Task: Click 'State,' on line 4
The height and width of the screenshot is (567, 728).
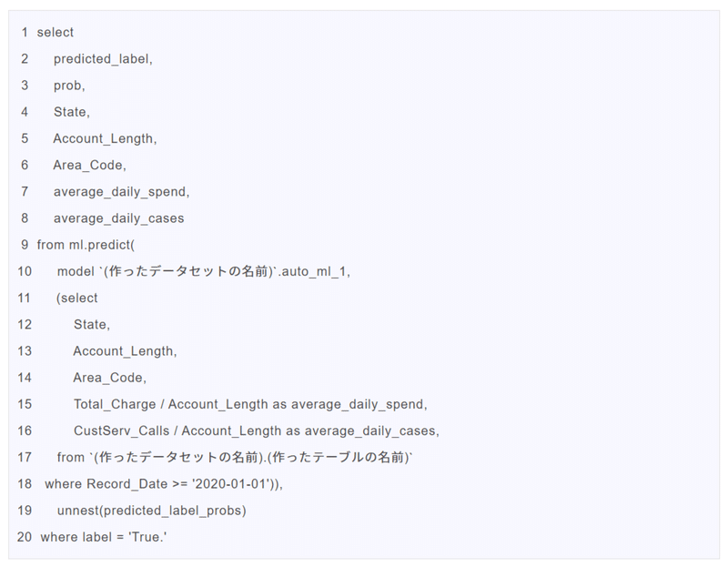Action: tap(72, 112)
